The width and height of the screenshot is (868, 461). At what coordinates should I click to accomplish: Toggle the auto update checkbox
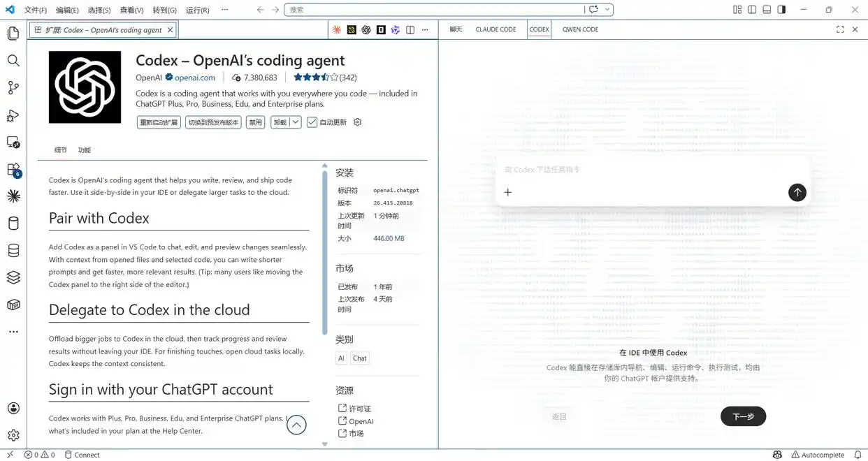point(312,122)
